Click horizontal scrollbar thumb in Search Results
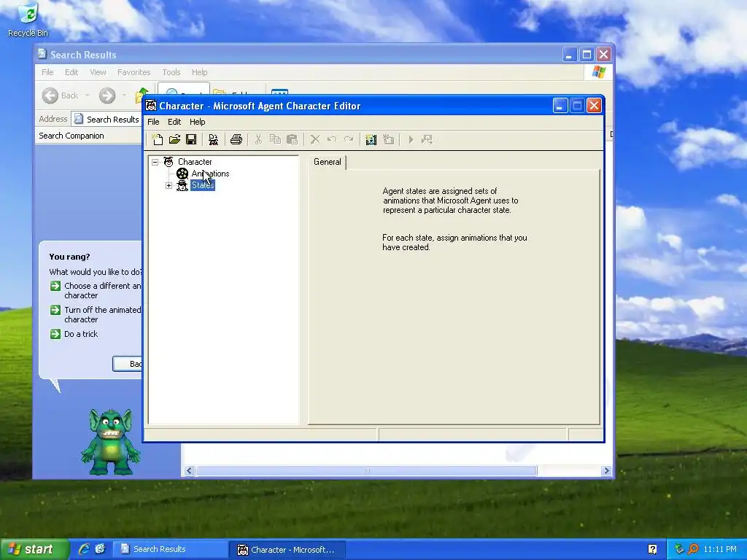This screenshot has height=560, width=747. [x=366, y=471]
